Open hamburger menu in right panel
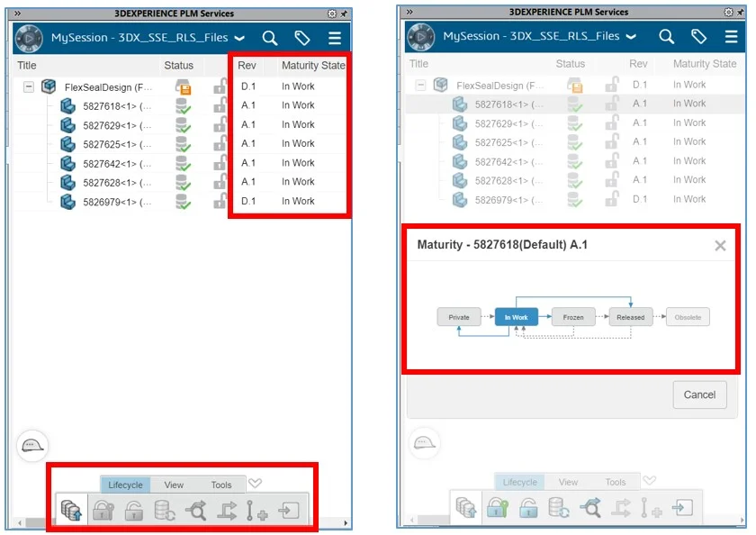This screenshot has width=756, height=535. click(x=732, y=36)
